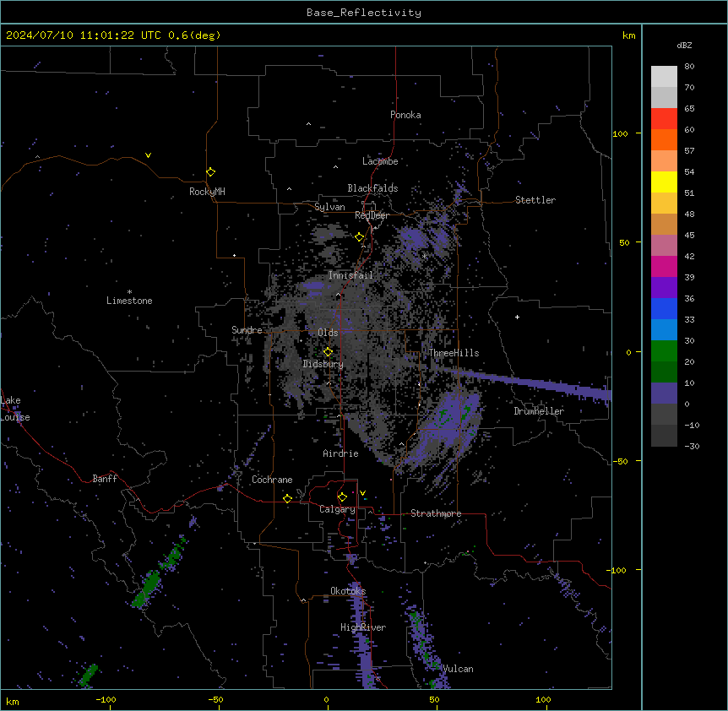Image resolution: width=728 pixels, height=711 pixels.
Task: Select the yellow 54 dBZ legend swatch
Action: (x=664, y=182)
